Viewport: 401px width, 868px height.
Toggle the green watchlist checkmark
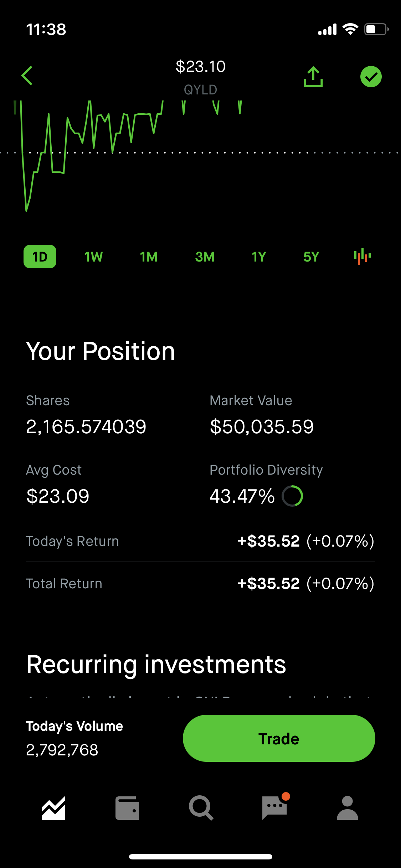point(371,77)
